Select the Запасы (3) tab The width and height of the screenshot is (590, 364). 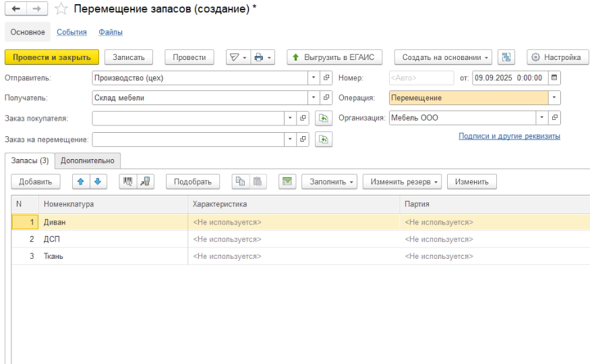click(x=30, y=160)
